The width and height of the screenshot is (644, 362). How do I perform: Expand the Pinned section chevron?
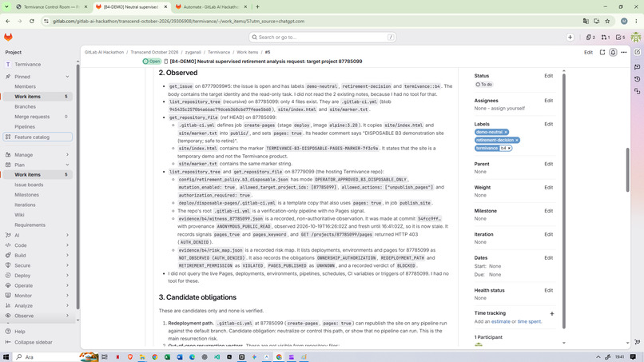[67, 77]
